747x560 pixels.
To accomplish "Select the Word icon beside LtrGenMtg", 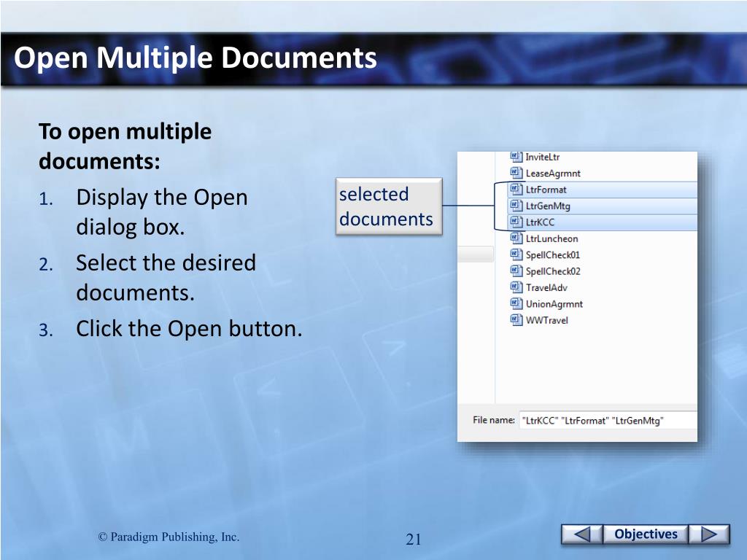I will pos(516,206).
